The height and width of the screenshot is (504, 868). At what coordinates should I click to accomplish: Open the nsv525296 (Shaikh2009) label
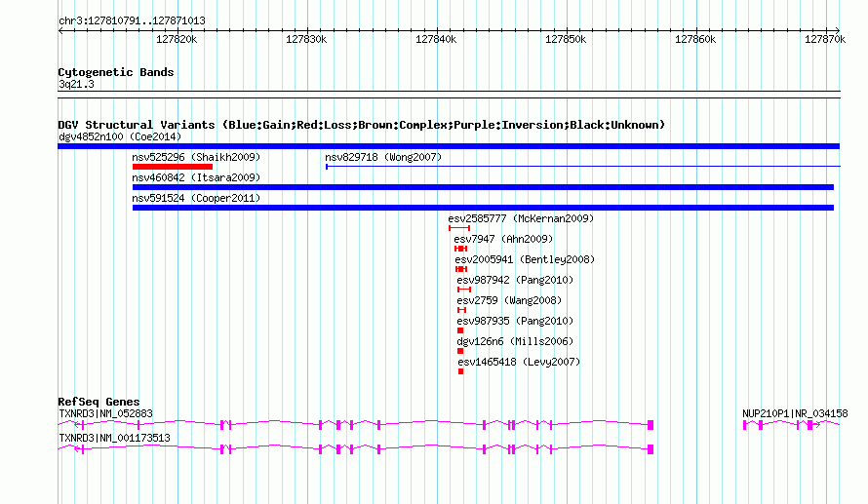(x=196, y=157)
